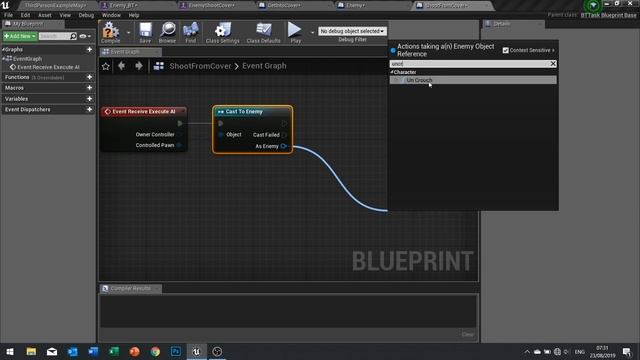
Task: Open the File menu
Action: (8, 15)
